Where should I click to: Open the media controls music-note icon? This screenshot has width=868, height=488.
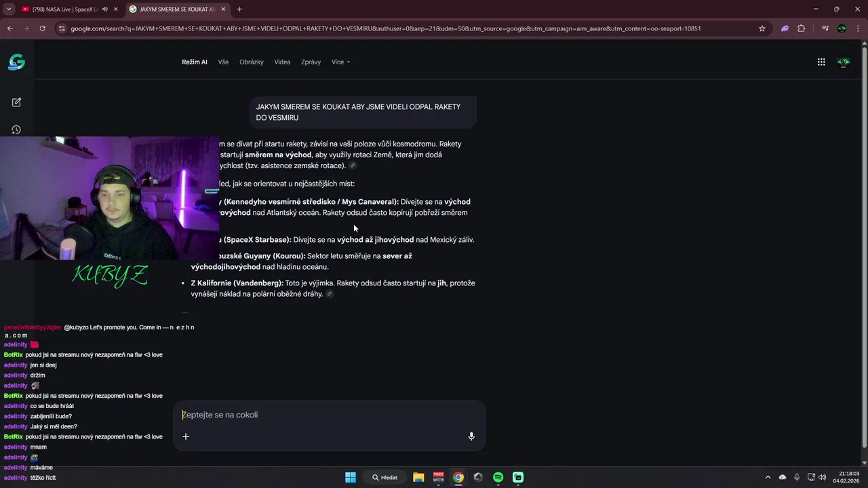point(825,28)
